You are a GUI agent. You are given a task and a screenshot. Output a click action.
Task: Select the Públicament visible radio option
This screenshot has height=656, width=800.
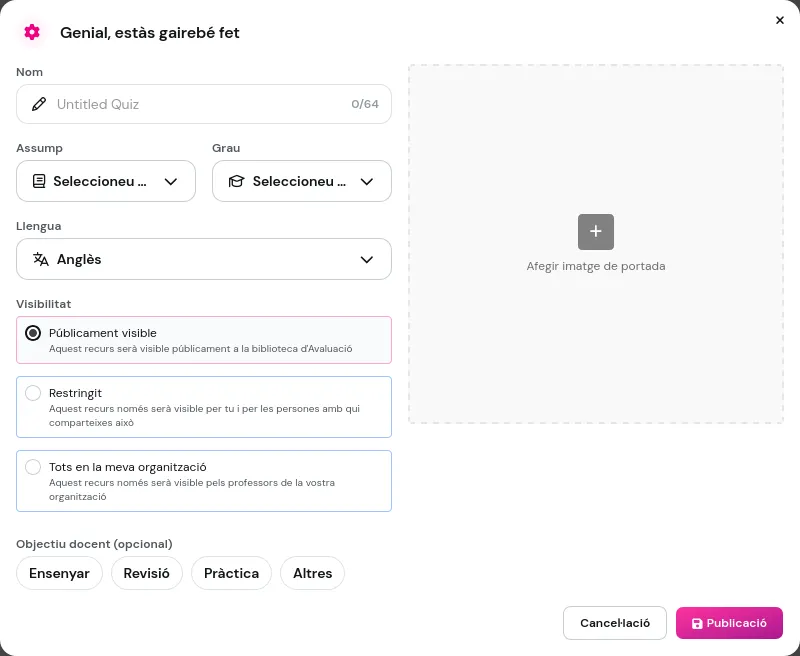point(33,333)
